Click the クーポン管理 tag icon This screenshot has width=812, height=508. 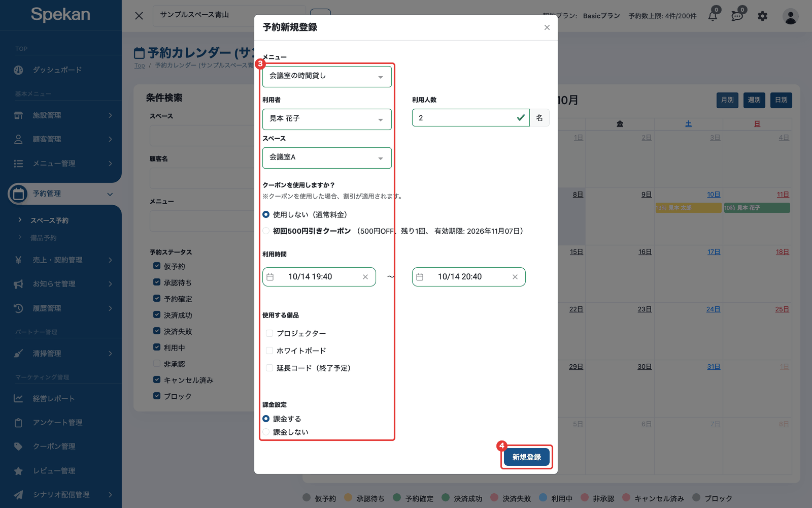pos(18,447)
